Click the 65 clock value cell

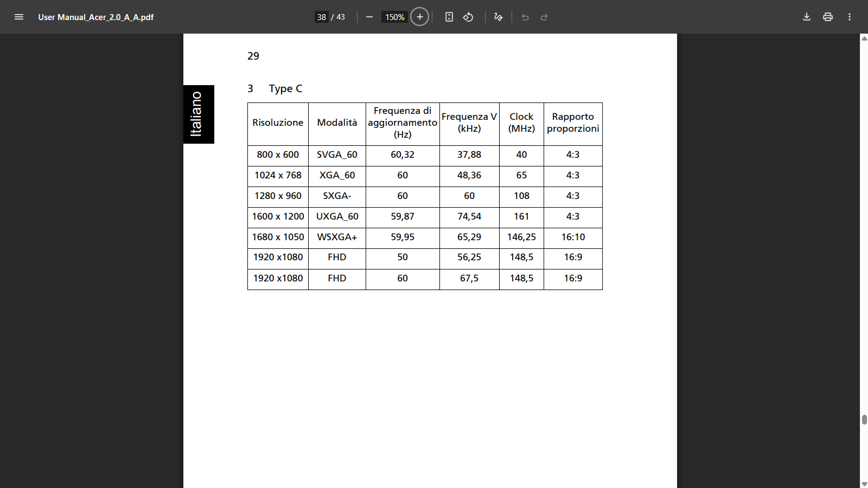click(521, 175)
